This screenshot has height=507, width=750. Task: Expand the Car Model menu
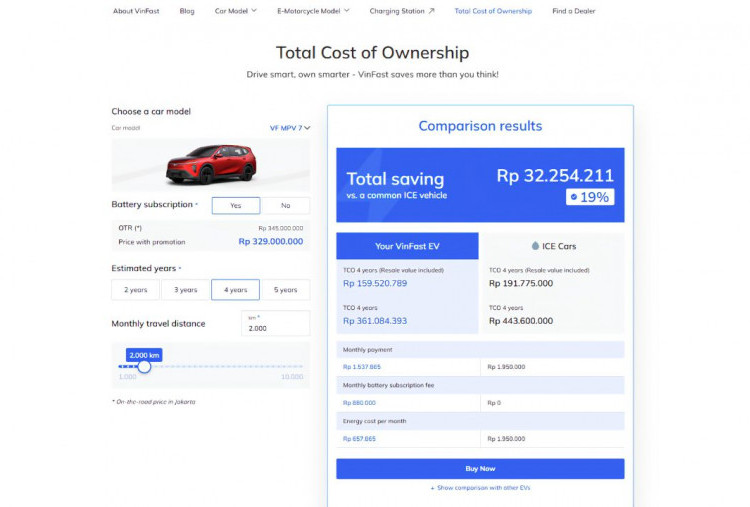235,11
